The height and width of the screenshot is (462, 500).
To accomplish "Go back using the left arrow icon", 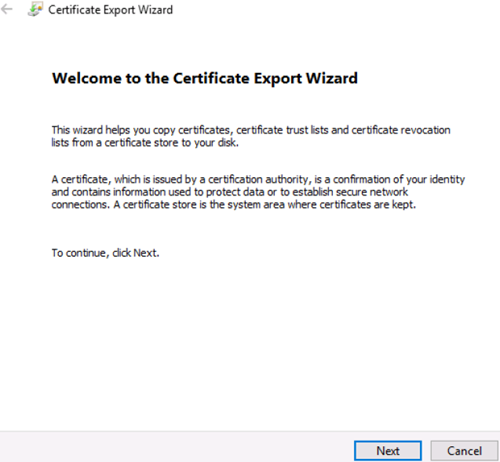I will click(x=7, y=9).
